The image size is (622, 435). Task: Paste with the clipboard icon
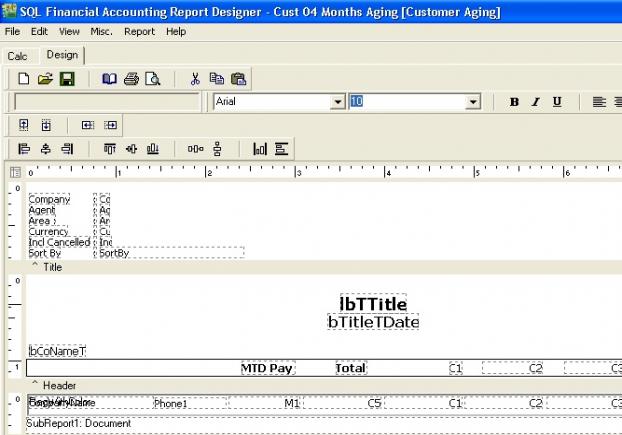pos(238,79)
